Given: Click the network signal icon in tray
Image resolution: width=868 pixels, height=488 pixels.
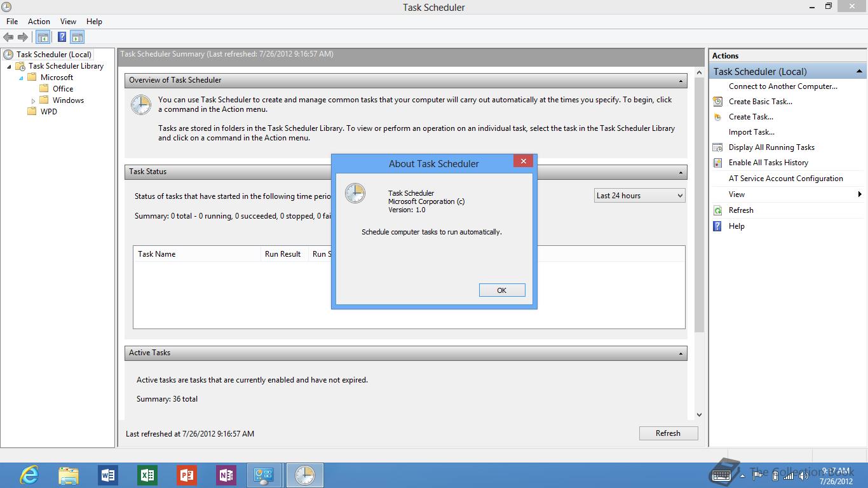Looking at the screenshot, I should 789,475.
